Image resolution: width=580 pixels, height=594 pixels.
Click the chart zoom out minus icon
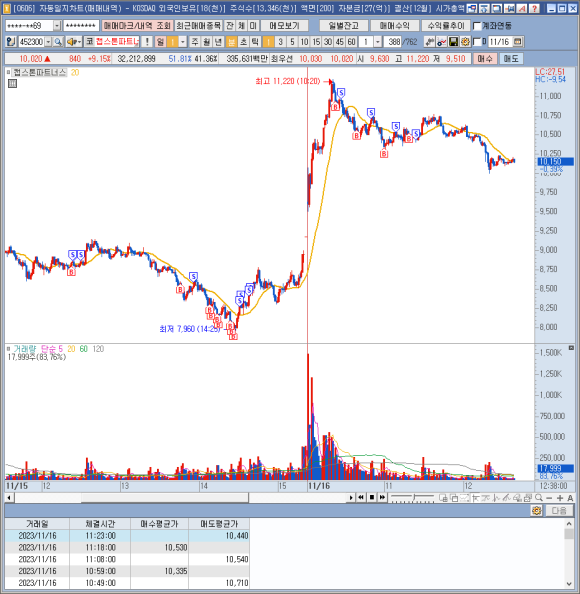pyautogui.click(x=549, y=498)
